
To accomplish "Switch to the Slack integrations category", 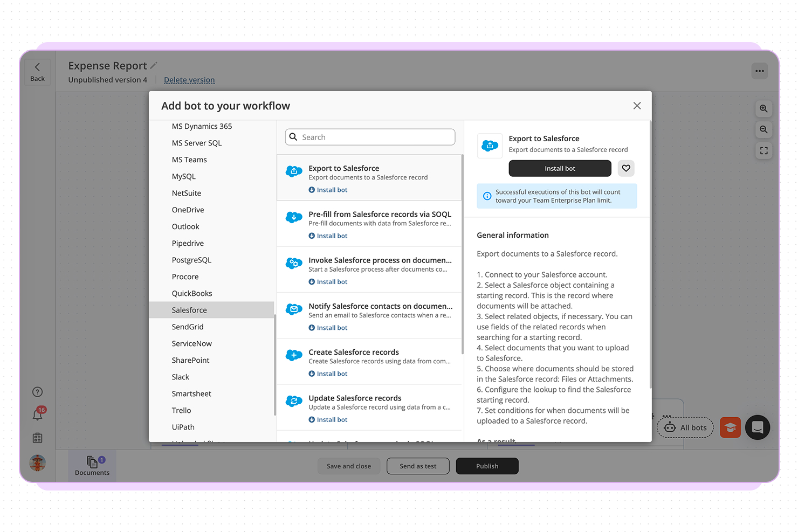I will tap(180, 377).
